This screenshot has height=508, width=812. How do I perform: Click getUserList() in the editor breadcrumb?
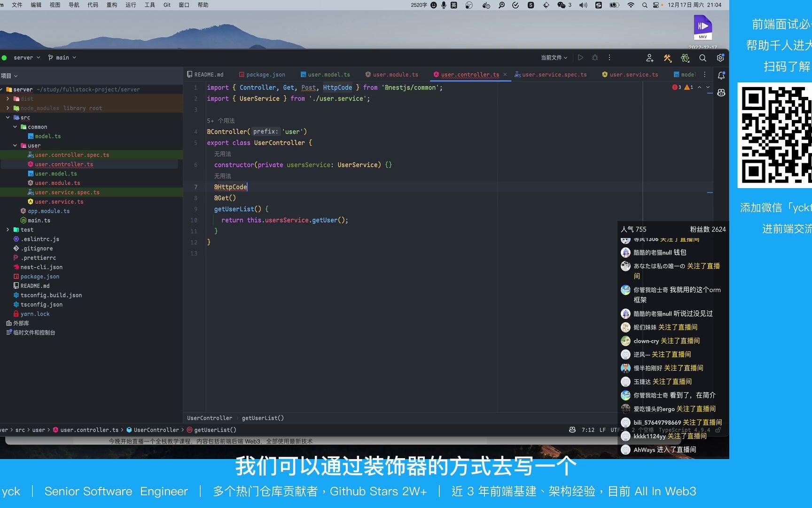(263, 418)
